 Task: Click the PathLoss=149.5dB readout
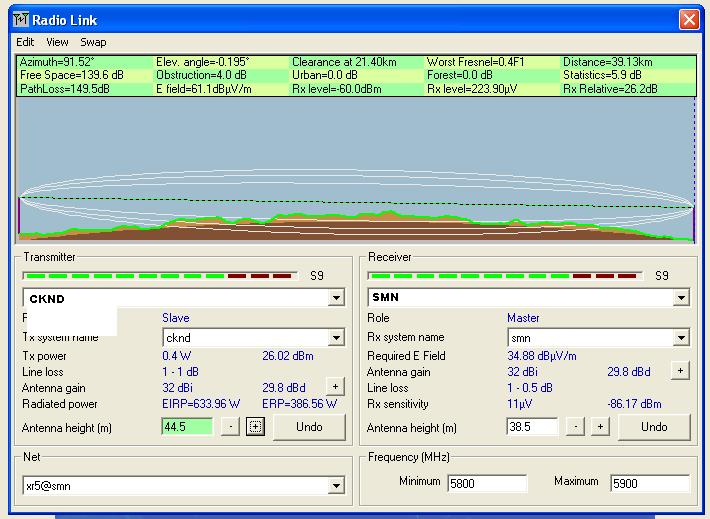65,89
